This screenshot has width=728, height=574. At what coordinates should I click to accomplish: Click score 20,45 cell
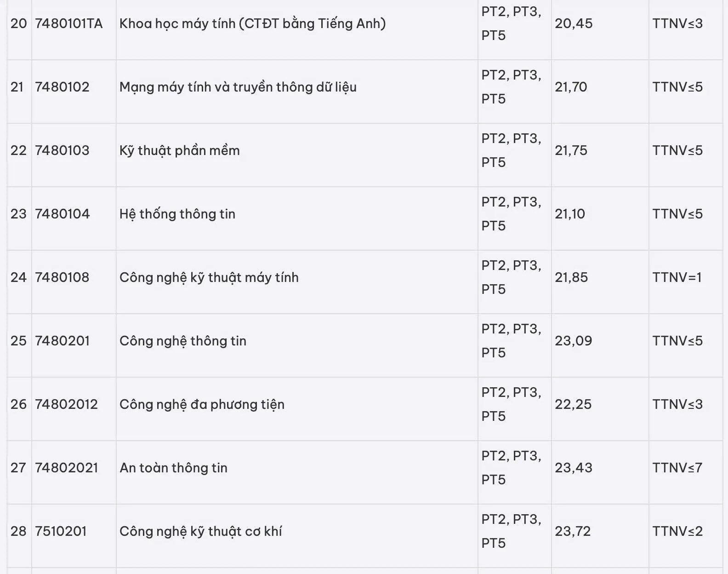pos(574,23)
